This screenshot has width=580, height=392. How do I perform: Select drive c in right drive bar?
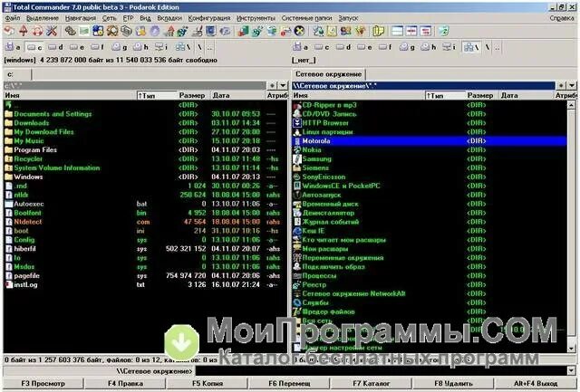pos(323,47)
